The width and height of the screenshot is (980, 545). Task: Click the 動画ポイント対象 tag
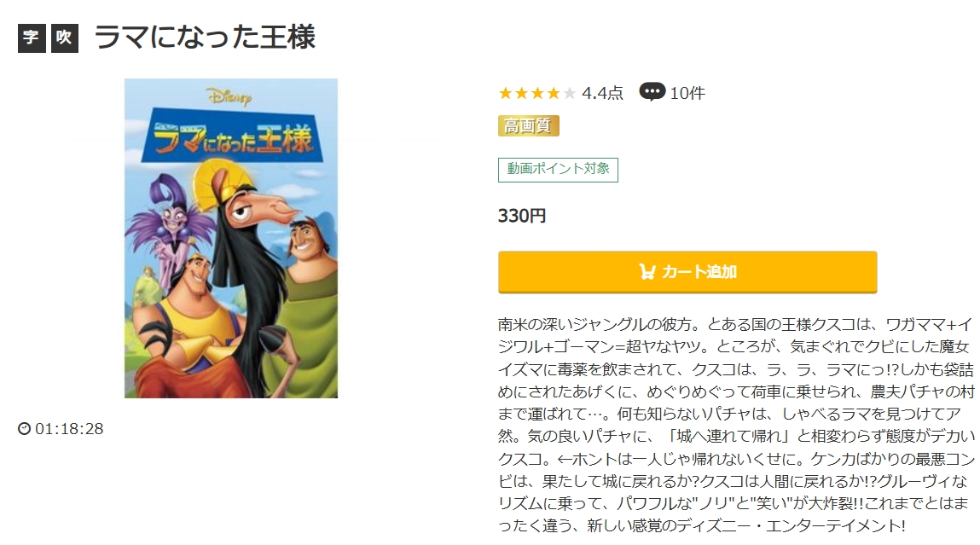pos(558,170)
